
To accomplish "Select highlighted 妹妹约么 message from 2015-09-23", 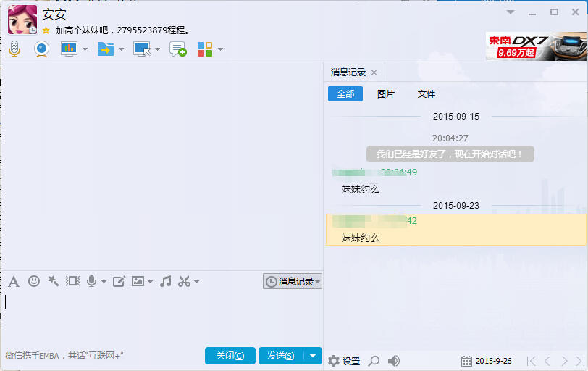I will click(455, 230).
